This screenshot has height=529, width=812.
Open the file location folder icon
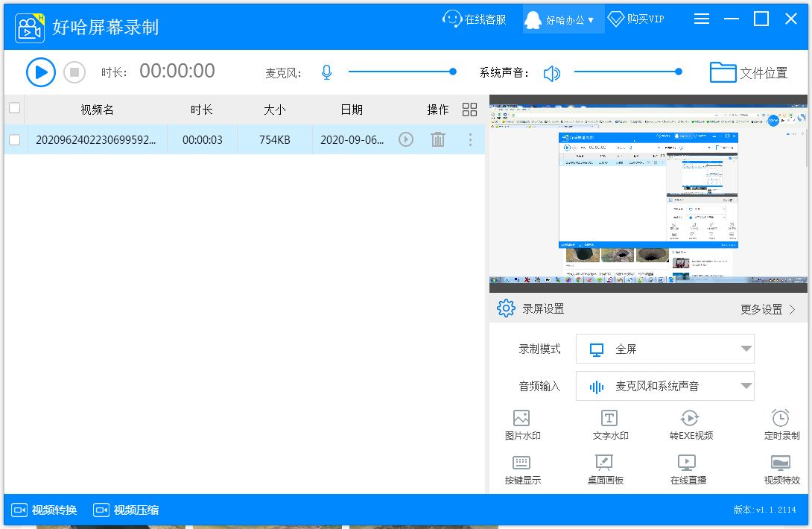723,72
